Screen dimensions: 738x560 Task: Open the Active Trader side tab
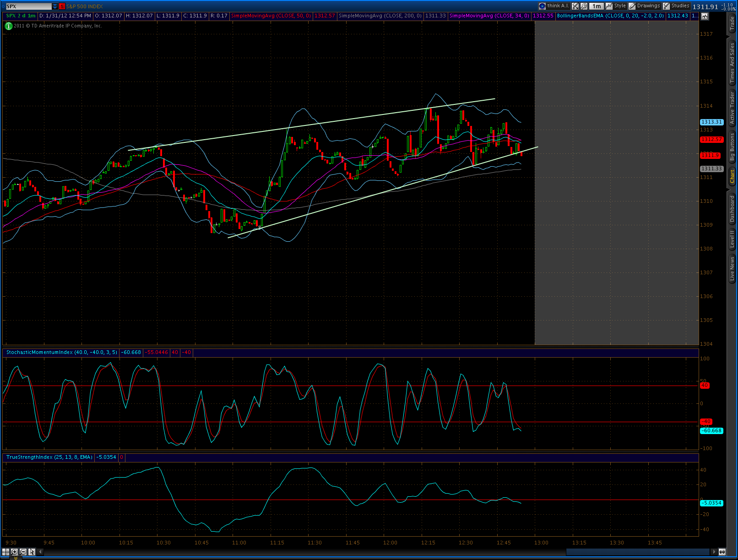(x=732, y=108)
